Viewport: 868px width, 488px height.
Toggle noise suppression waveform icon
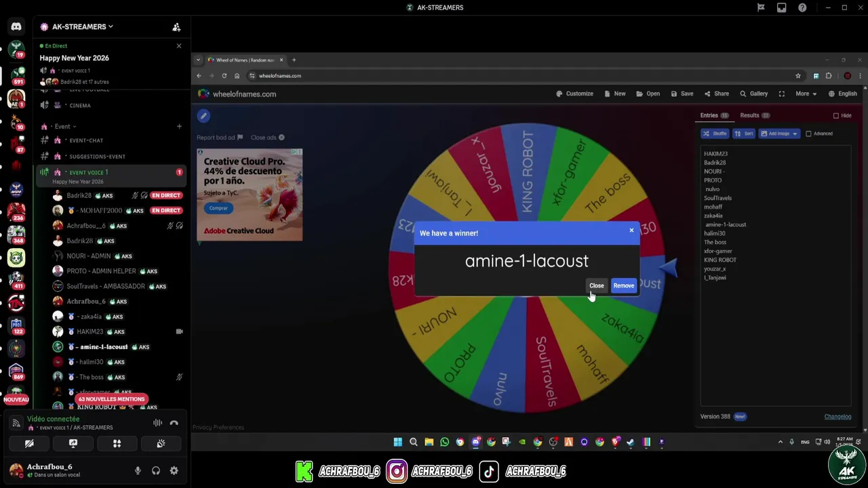157,423
